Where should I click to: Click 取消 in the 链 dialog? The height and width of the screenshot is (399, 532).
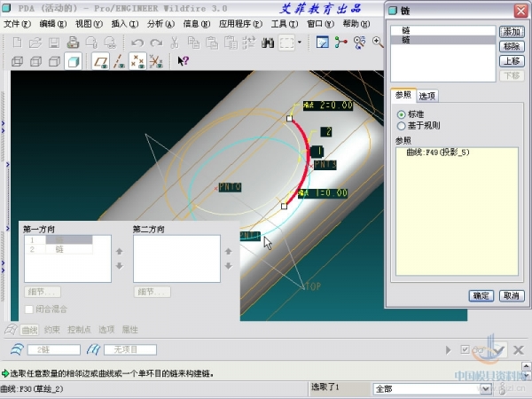(512, 296)
